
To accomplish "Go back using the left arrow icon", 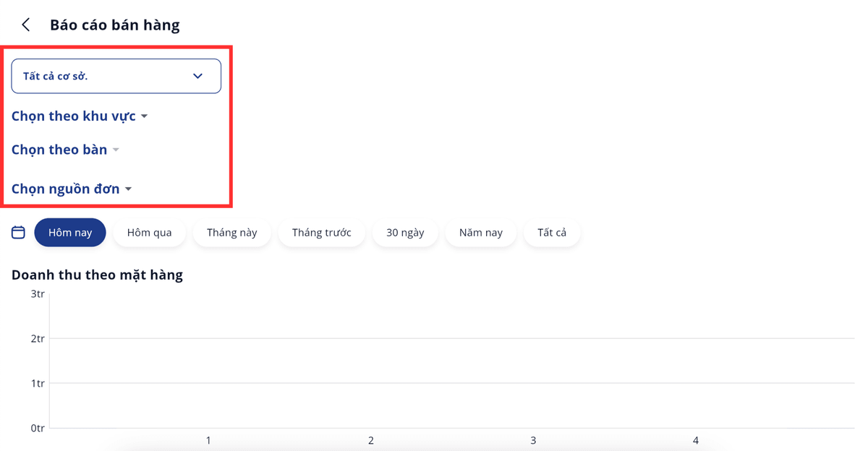I will pyautogui.click(x=26, y=25).
